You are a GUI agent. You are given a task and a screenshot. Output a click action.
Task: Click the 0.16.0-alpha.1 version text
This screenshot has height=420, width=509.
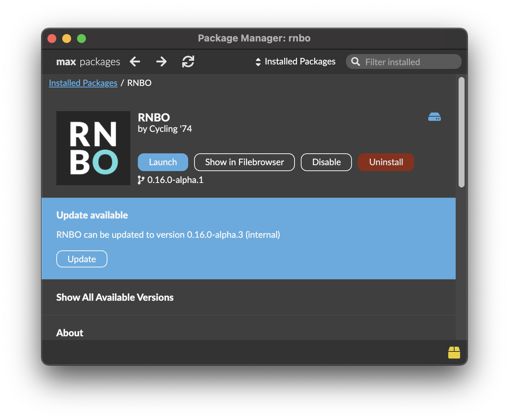click(x=175, y=180)
